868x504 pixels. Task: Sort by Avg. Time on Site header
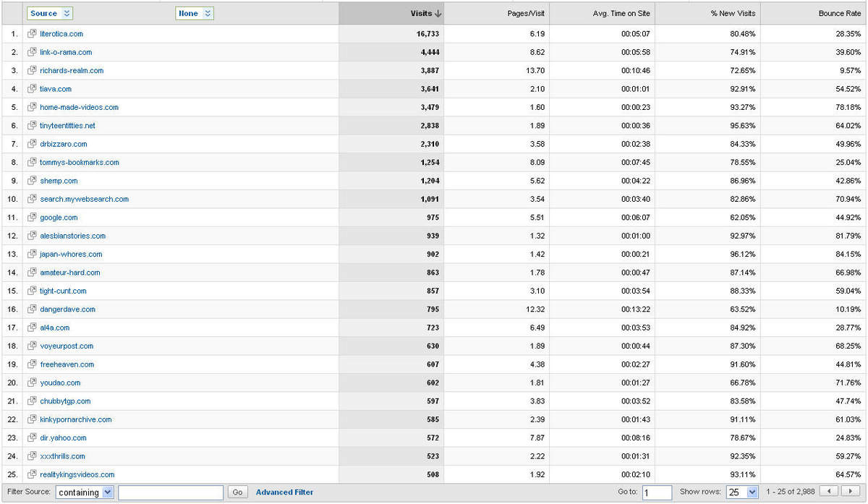coord(622,14)
